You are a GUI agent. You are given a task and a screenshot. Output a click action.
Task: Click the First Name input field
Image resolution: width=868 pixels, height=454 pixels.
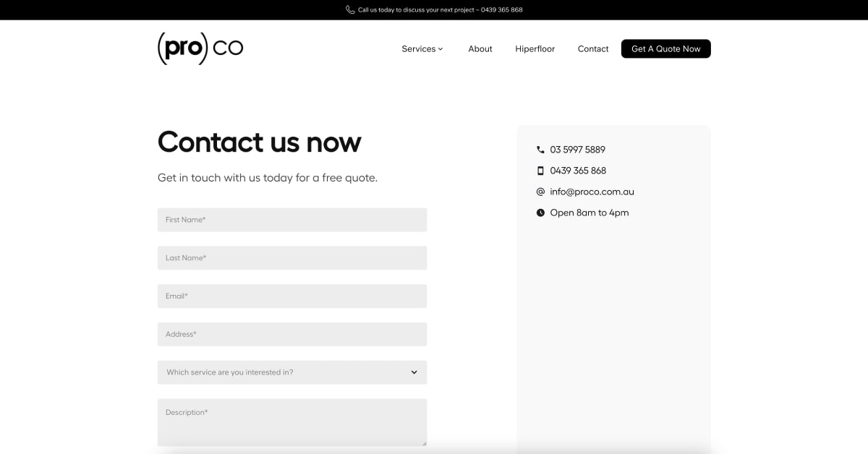coord(292,220)
